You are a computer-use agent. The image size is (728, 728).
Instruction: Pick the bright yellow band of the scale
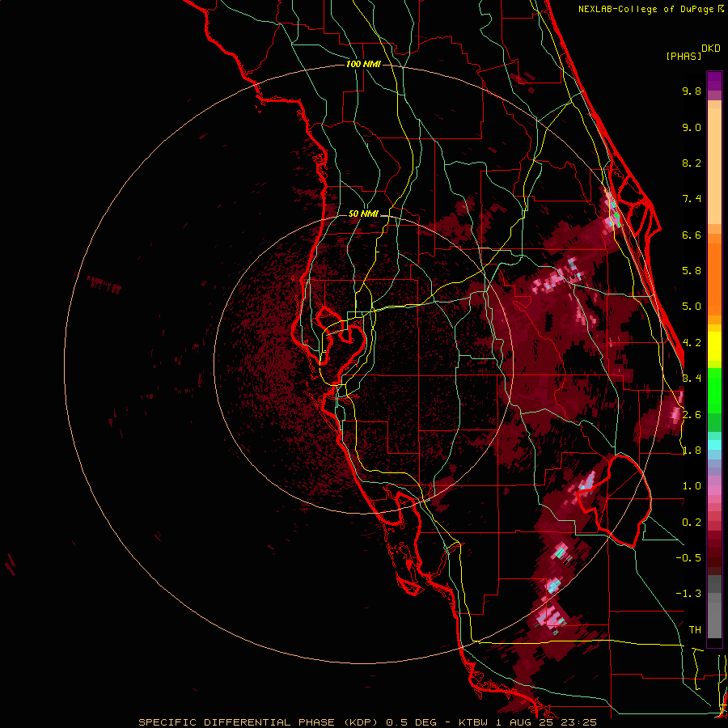coord(714,346)
